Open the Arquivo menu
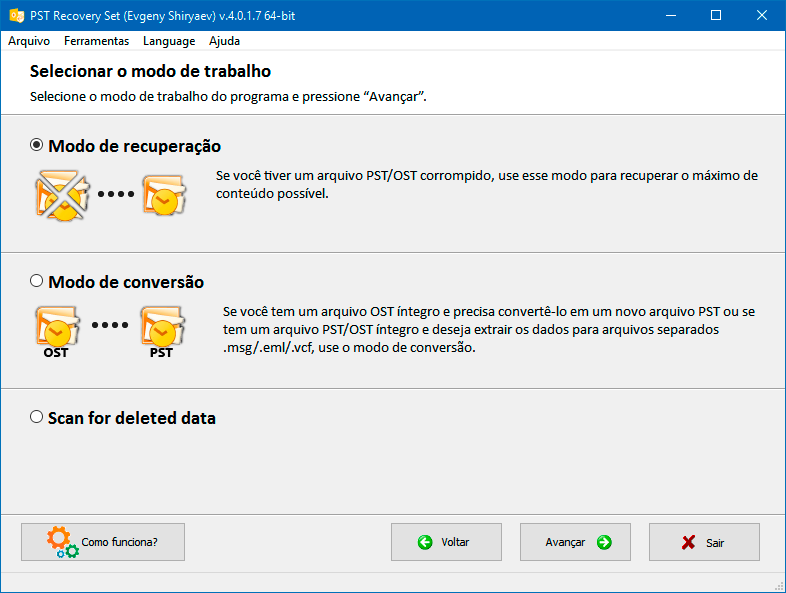 tap(29, 41)
